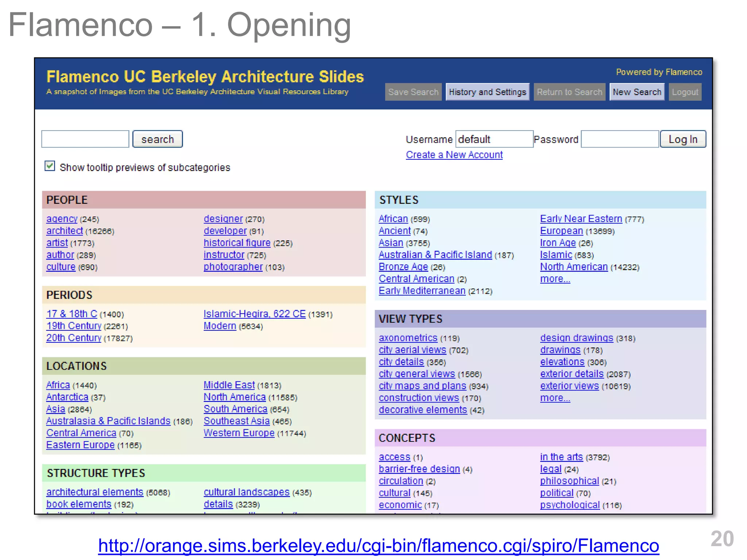Open North American style

tap(574, 267)
